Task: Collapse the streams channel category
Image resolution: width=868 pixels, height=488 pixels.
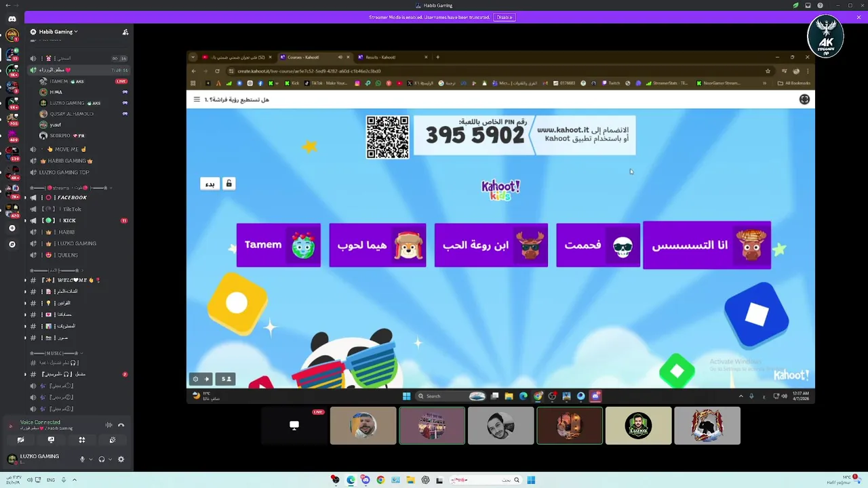Action: coord(71,188)
